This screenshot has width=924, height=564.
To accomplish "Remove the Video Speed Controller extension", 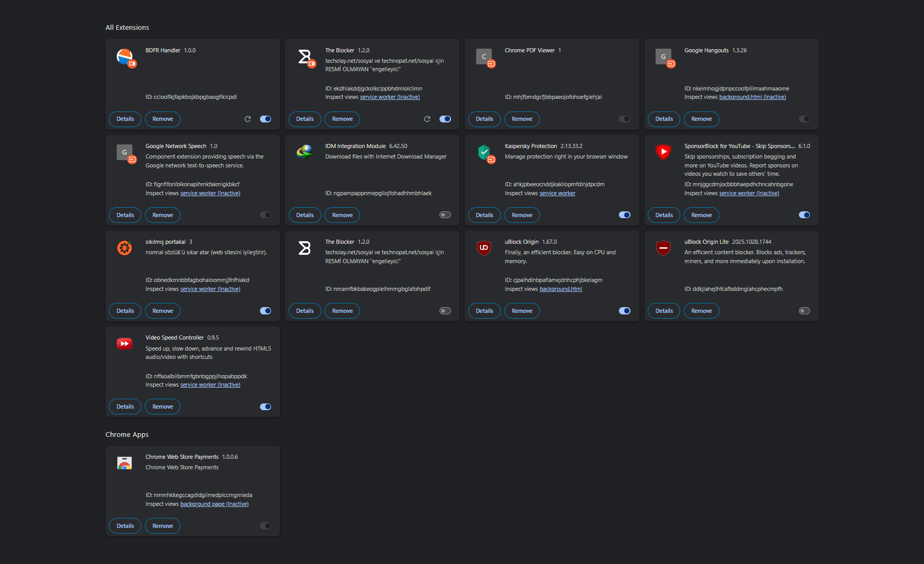I will [x=163, y=407].
